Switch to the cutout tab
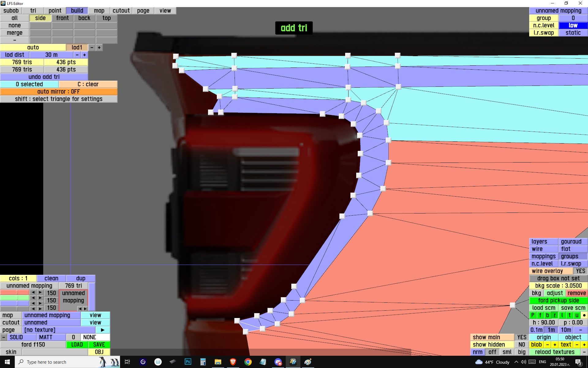Image resolution: width=588 pixels, height=368 pixels. [x=121, y=11]
